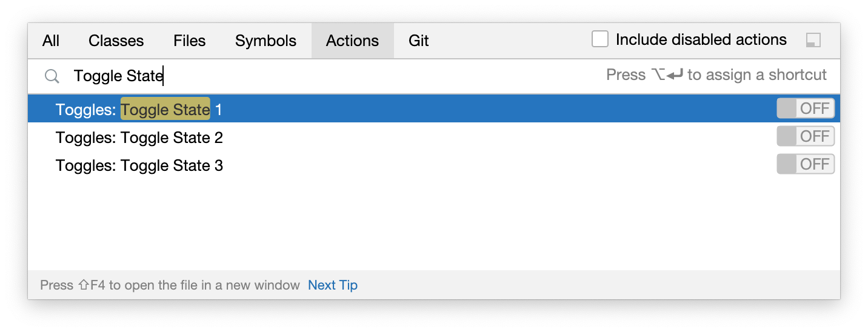The height and width of the screenshot is (332, 868).
Task: Turn on the Toggle State 1 switch
Action: (806, 108)
